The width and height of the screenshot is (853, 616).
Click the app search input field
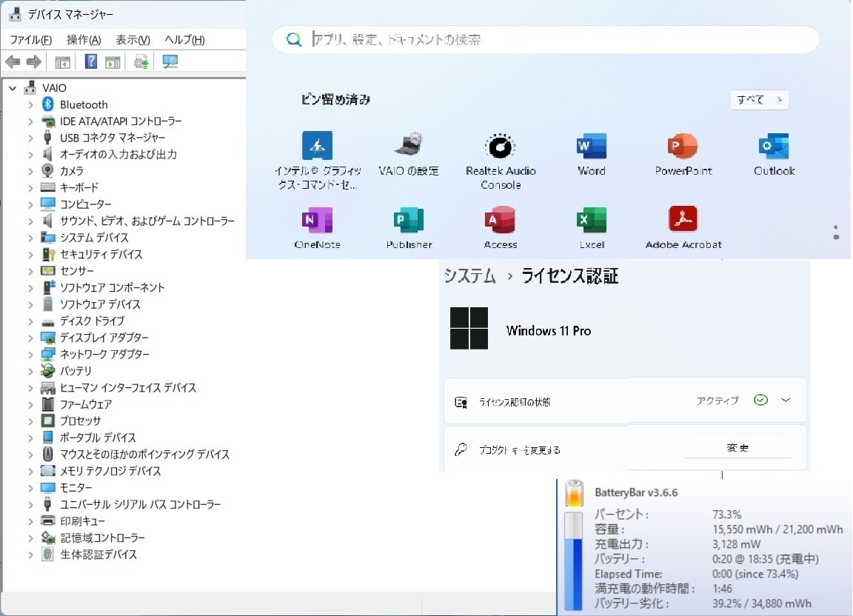coord(546,39)
